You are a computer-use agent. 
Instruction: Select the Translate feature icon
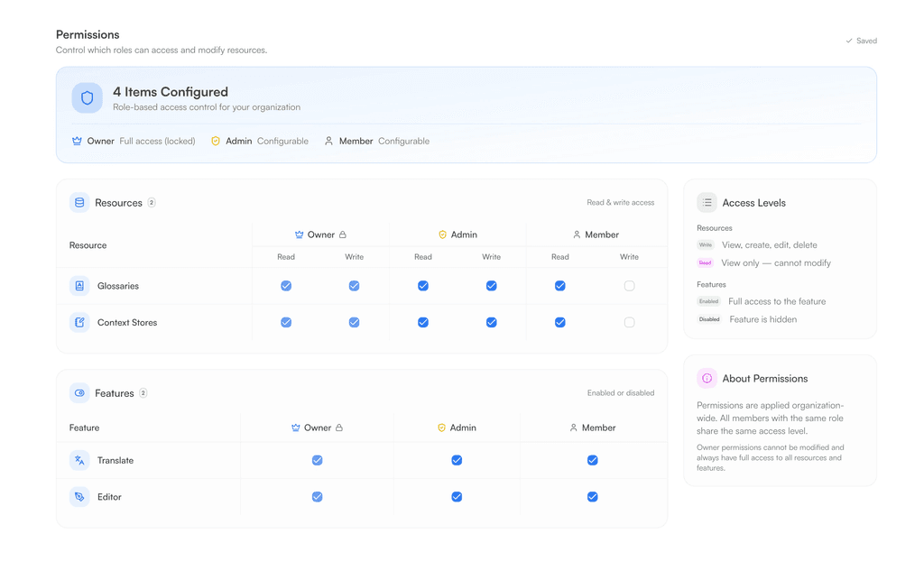pyautogui.click(x=80, y=460)
